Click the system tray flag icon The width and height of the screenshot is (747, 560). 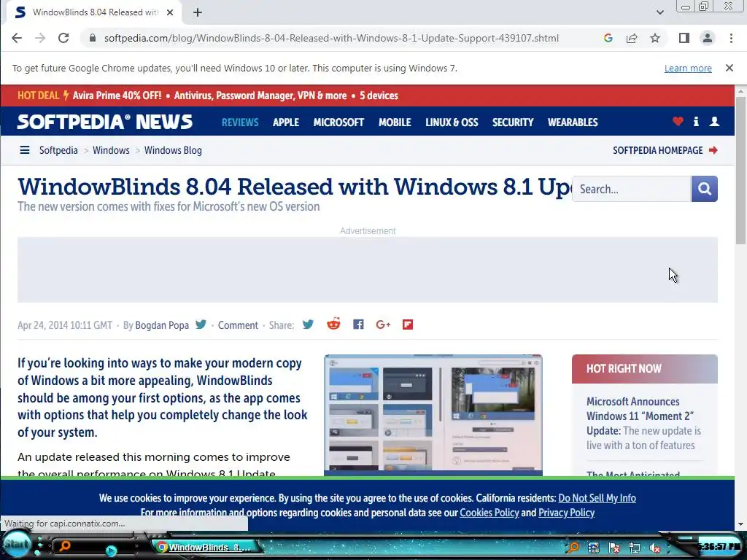click(614, 548)
